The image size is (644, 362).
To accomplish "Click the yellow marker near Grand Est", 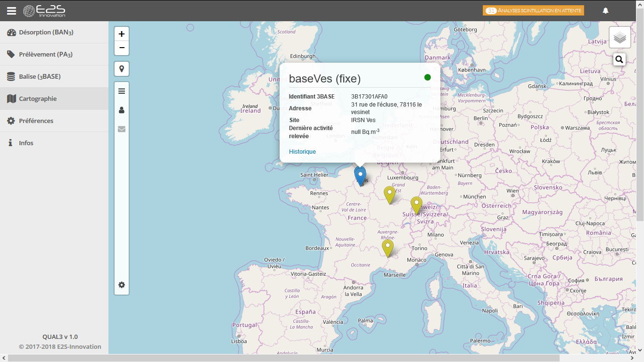I will pos(389,195).
